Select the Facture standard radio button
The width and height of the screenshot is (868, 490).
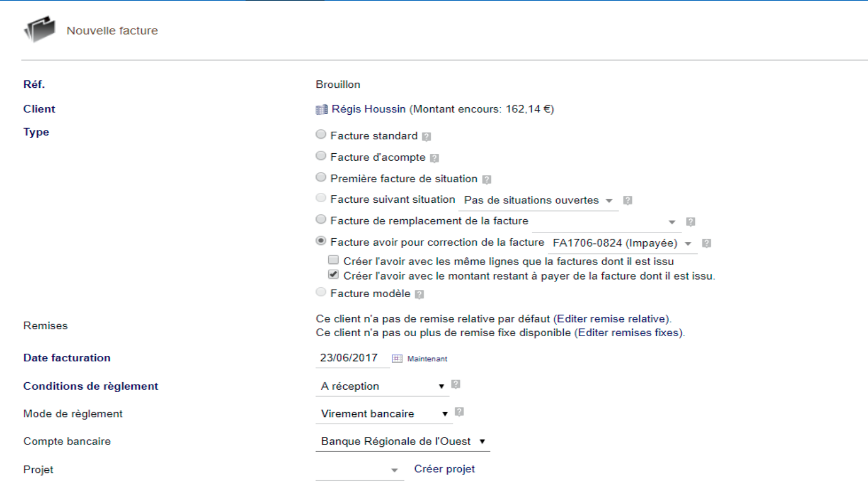(321, 135)
